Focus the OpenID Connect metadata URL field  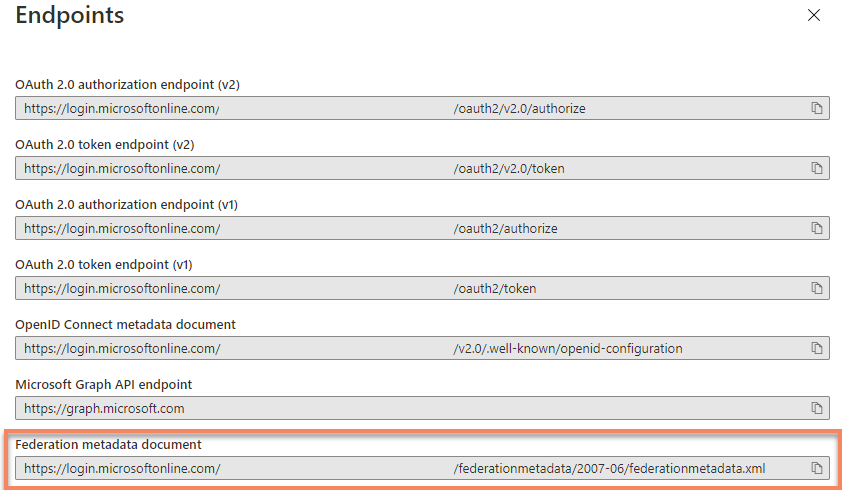pyautogui.click(x=400, y=348)
